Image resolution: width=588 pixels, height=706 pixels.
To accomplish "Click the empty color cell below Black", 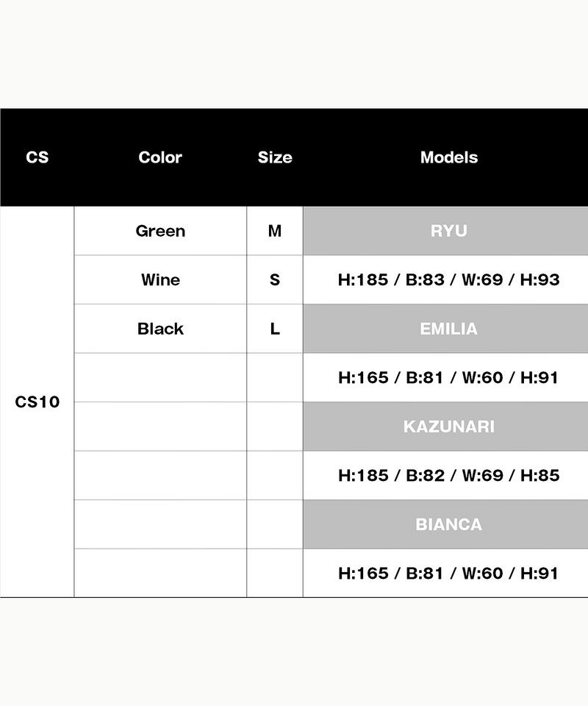I will pos(160,377).
